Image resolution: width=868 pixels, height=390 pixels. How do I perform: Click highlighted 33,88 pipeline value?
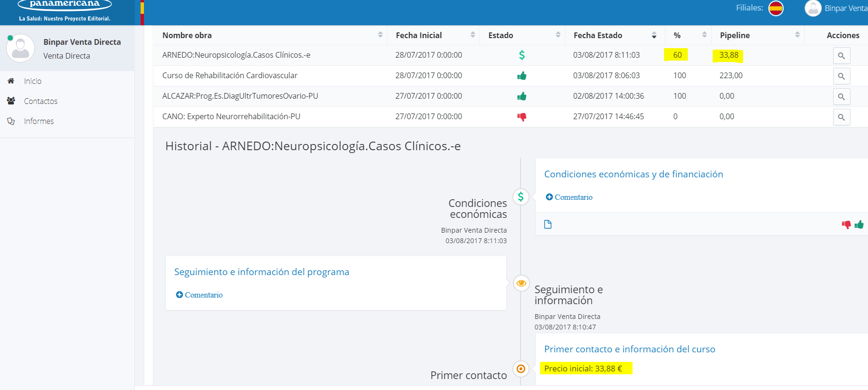point(729,55)
